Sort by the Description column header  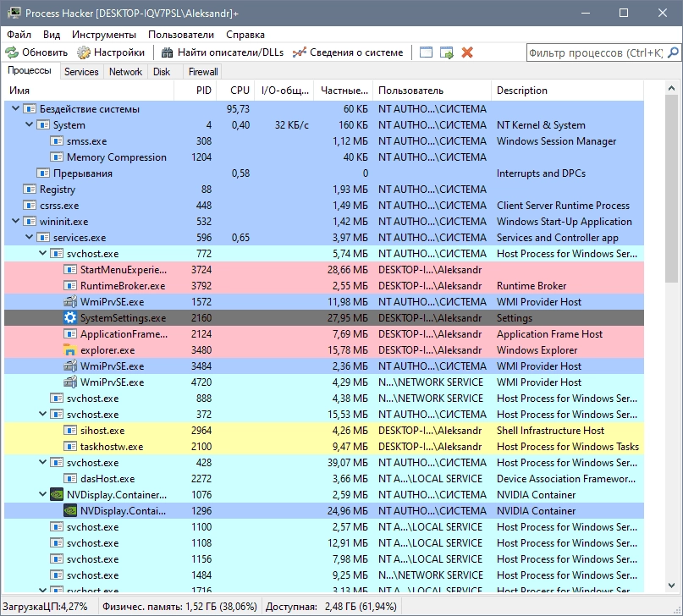click(x=568, y=90)
